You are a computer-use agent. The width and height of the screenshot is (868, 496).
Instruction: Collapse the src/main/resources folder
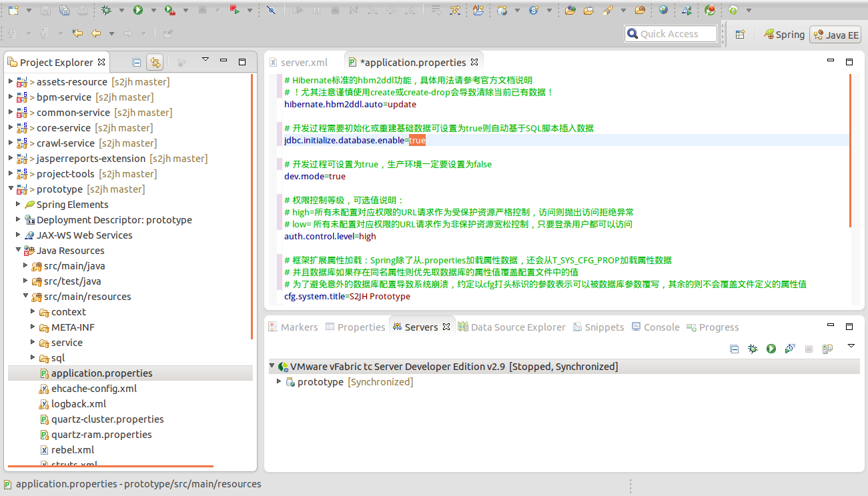pyautogui.click(x=26, y=297)
